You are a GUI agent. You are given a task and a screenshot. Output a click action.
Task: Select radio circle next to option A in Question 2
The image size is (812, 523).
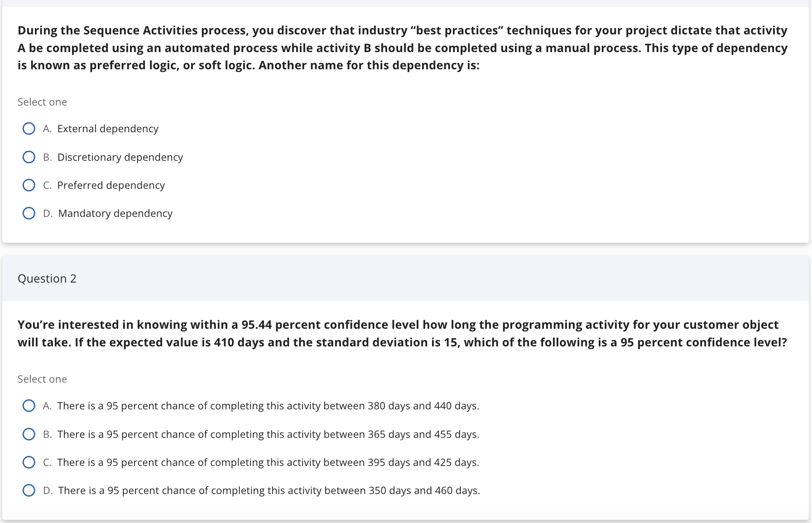tap(29, 406)
